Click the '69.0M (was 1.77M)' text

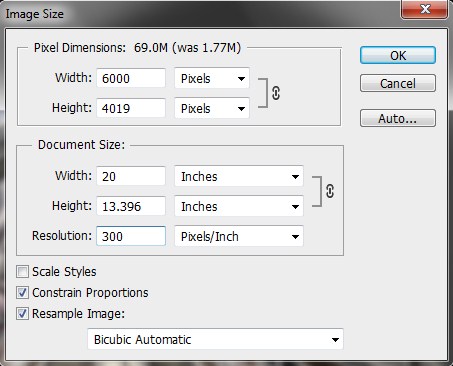(187, 48)
